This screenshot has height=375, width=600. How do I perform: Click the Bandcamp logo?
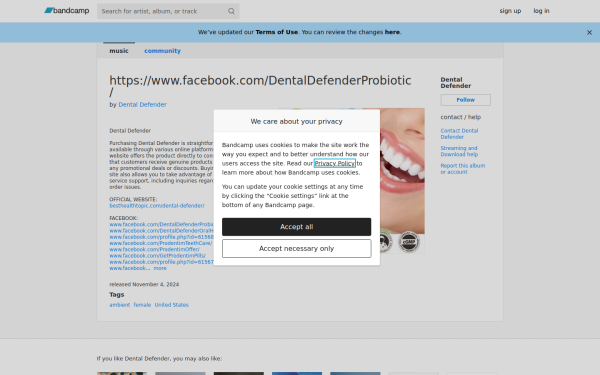(67, 11)
